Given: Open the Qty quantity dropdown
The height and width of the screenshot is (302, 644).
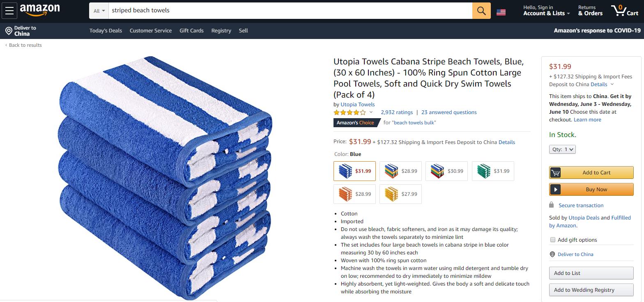Looking at the screenshot, I should coord(562,149).
